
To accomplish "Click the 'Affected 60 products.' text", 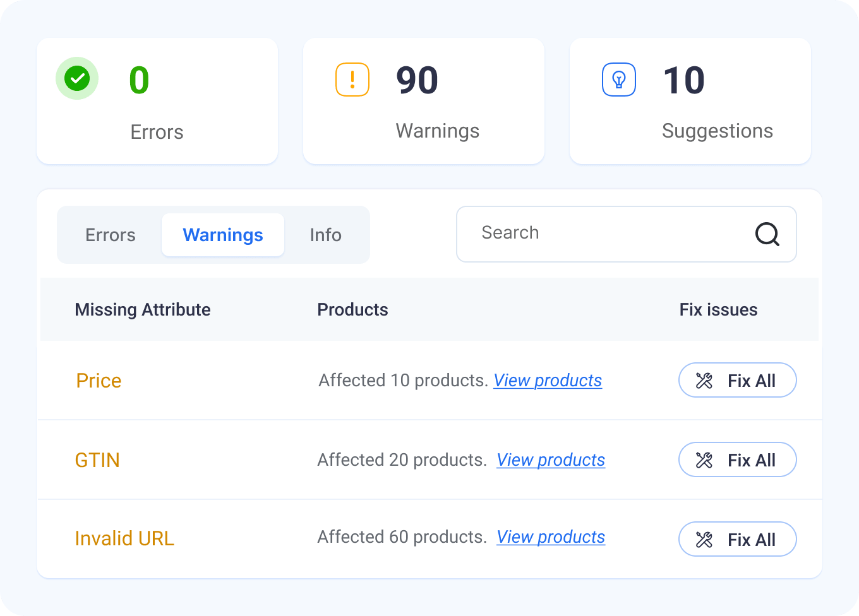I will [x=402, y=537].
